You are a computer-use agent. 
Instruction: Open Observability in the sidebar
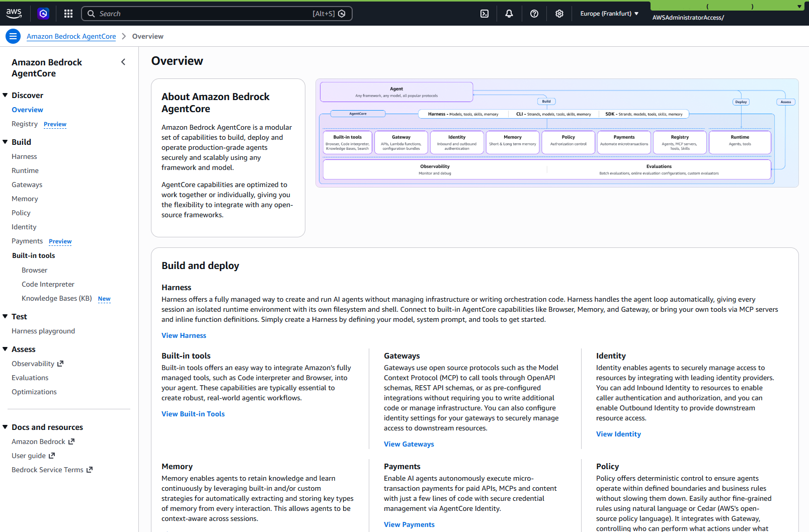[x=33, y=364]
